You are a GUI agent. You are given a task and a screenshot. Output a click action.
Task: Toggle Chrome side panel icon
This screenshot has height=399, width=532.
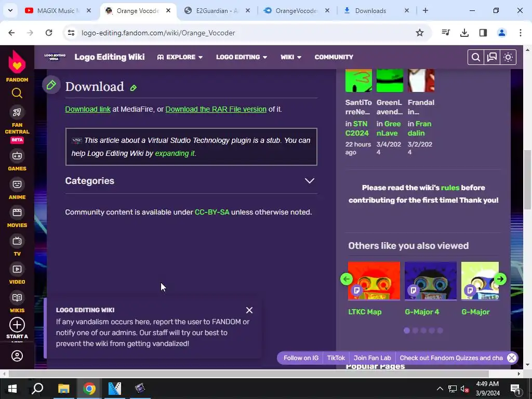483,33
